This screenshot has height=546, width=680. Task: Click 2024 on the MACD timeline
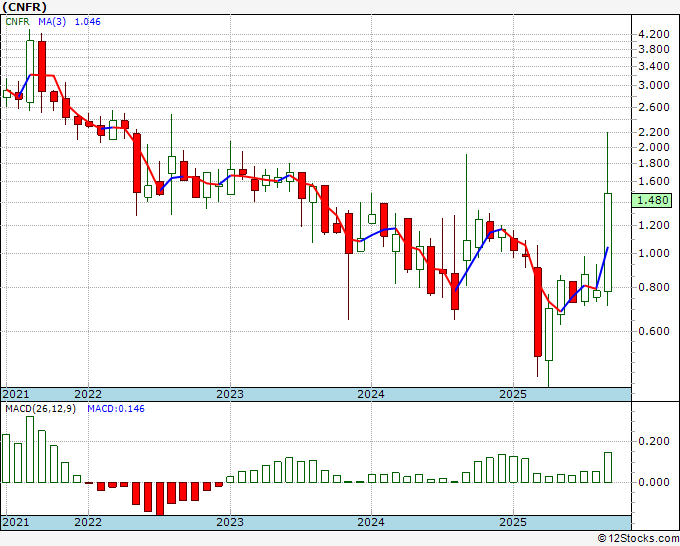(x=371, y=522)
